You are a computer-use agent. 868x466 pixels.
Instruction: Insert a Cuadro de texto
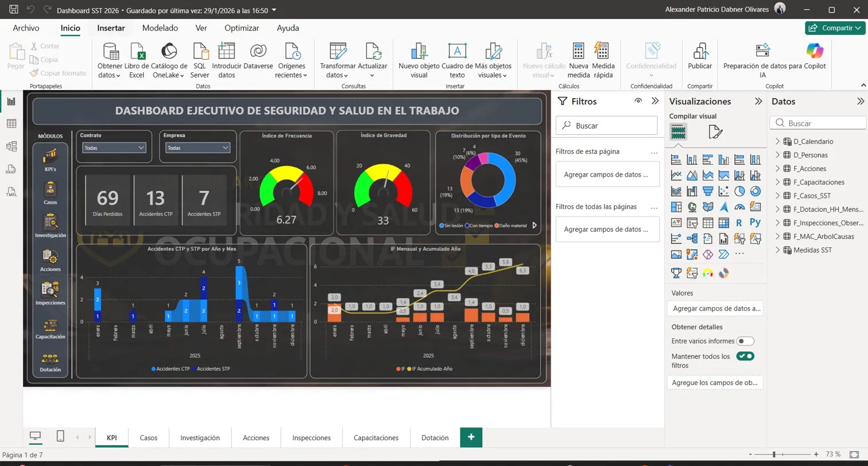457,60
